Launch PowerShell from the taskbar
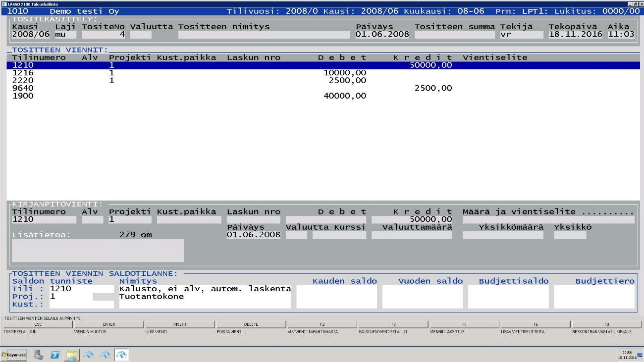Screen dimensions: 644x362 [x=55, y=355]
